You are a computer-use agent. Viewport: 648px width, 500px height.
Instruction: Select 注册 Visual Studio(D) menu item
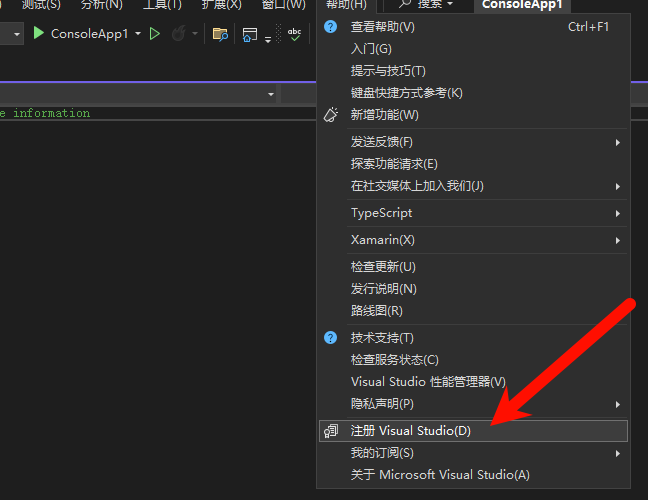point(473,431)
